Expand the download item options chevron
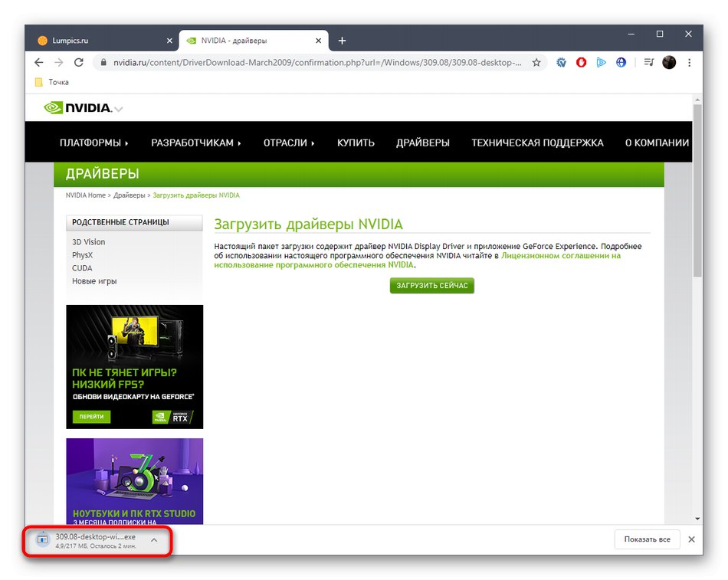 coord(154,540)
